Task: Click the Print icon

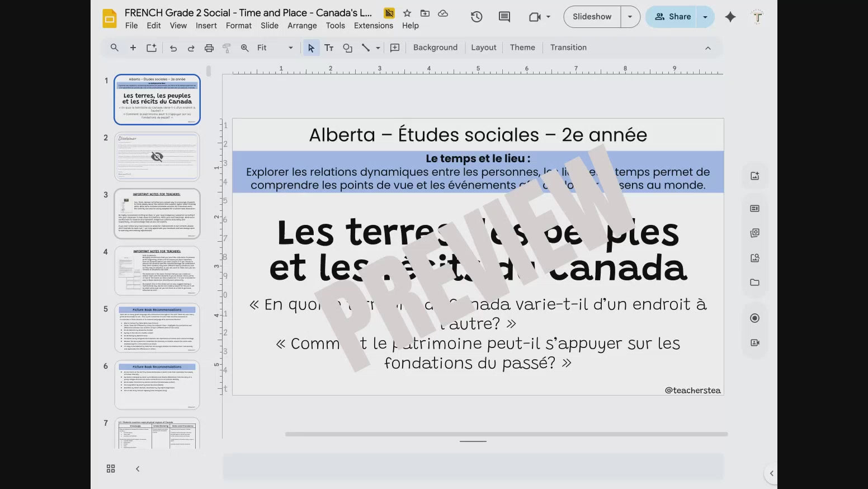Action: coord(209,48)
